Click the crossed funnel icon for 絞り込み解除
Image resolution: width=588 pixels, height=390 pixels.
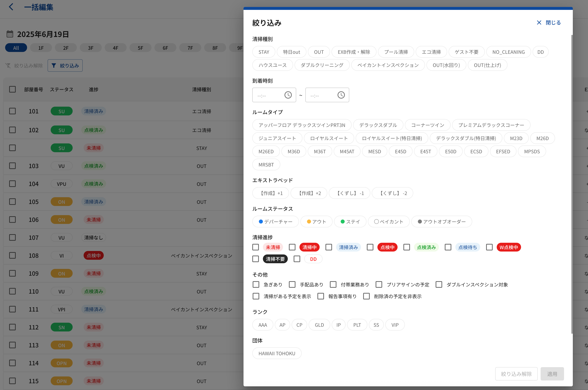click(x=8, y=65)
